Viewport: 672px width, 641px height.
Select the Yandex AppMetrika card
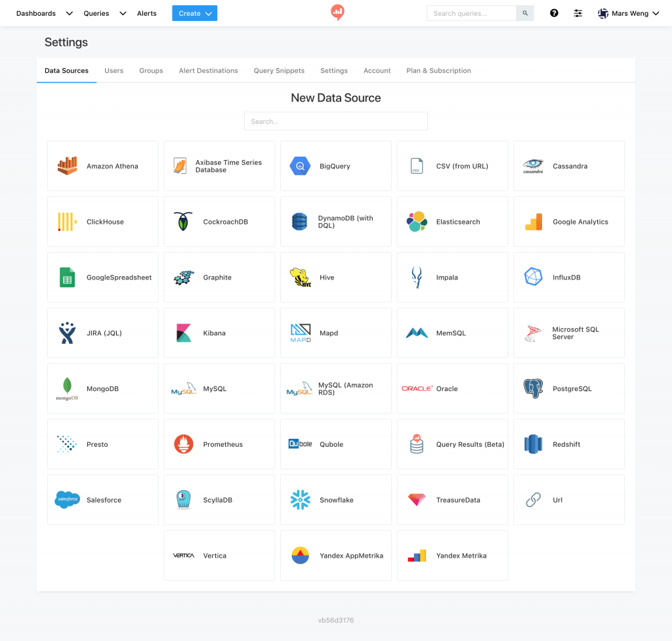pos(335,555)
